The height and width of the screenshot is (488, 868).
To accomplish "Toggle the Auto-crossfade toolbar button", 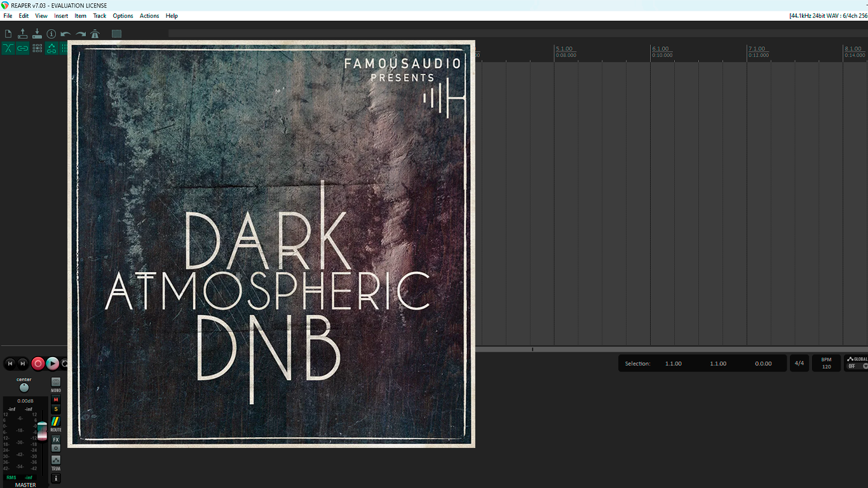I will pos(8,48).
